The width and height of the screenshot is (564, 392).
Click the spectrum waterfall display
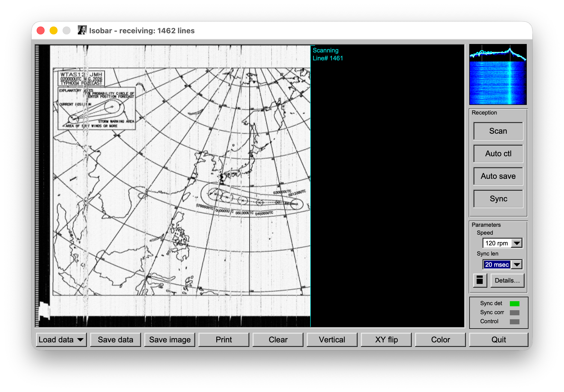pyautogui.click(x=498, y=74)
